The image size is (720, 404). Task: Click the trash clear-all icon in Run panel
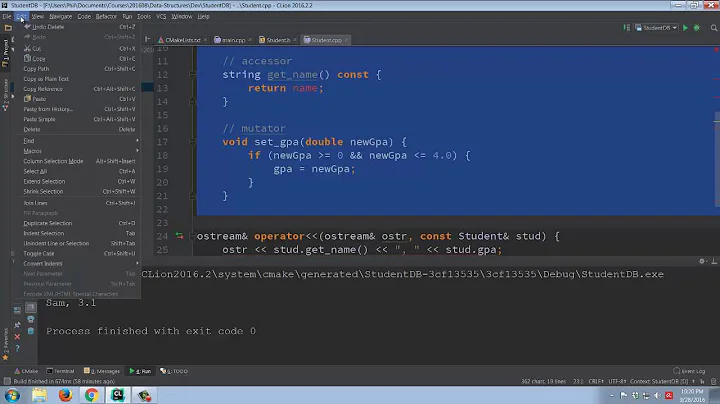click(31, 331)
